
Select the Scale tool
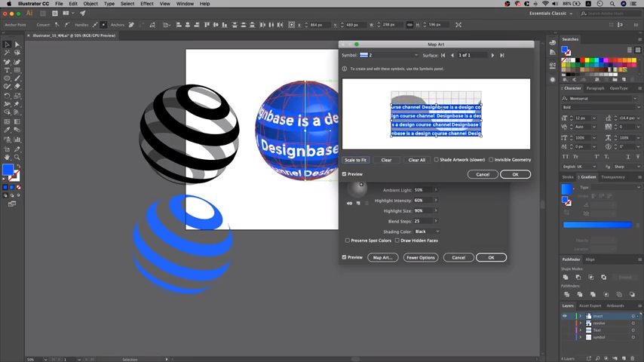17,96
